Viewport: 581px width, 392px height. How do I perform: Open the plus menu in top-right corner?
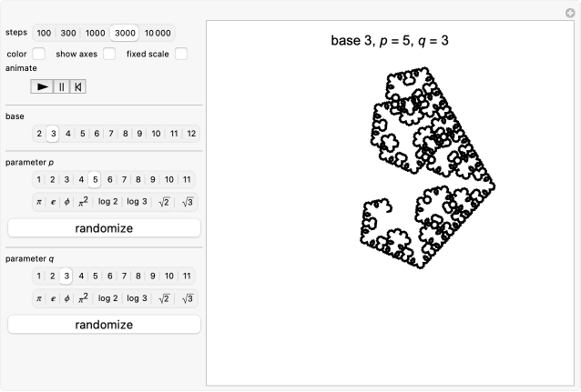tap(571, 12)
